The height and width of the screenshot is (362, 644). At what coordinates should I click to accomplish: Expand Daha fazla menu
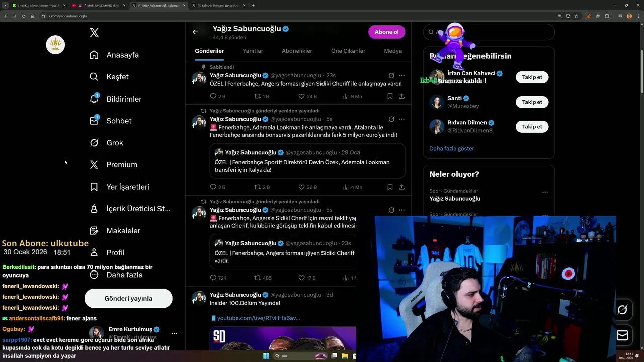(116, 275)
